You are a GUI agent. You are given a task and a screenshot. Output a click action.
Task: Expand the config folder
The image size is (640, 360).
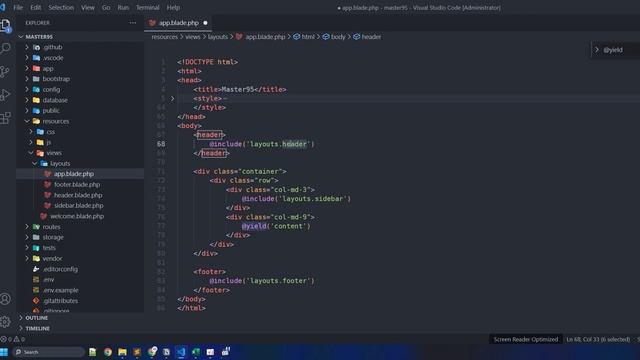click(x=27, y=89)
